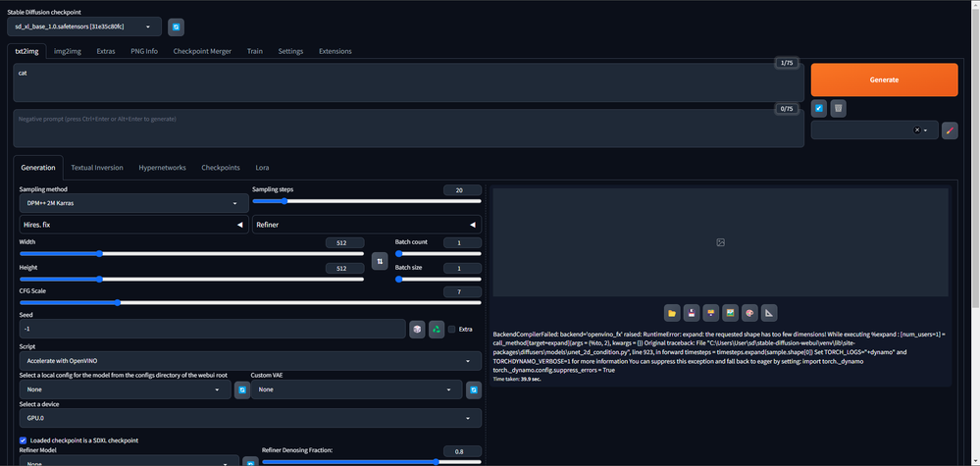Click the swap width and height icon

pyautogui.click(x=380, y=261)
